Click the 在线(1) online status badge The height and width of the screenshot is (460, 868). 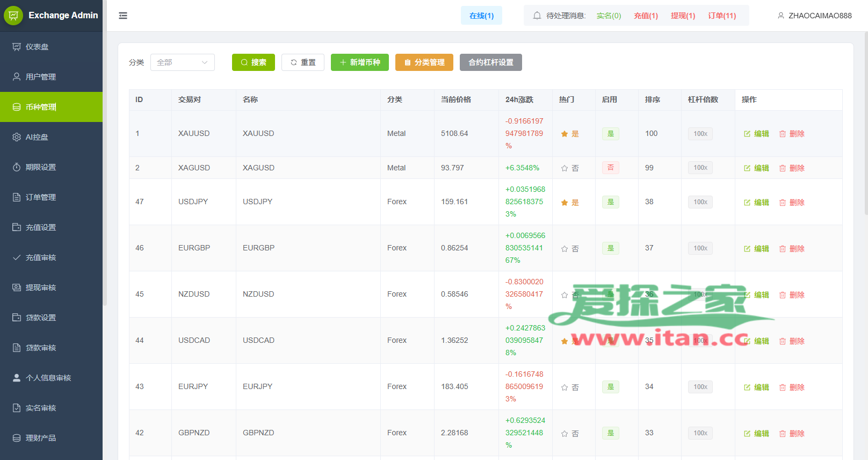[481, 16]
